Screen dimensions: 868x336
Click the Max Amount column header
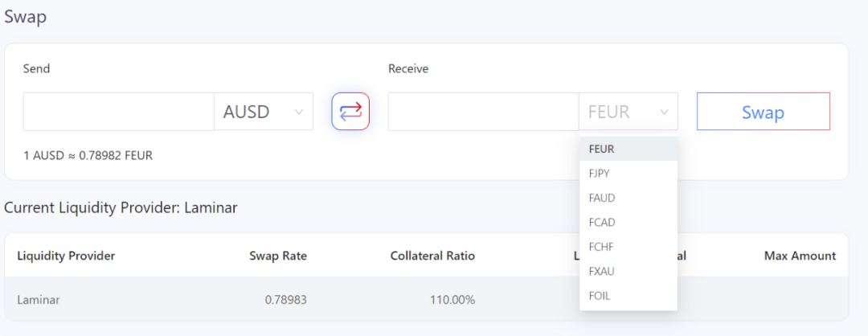point(800,256)
